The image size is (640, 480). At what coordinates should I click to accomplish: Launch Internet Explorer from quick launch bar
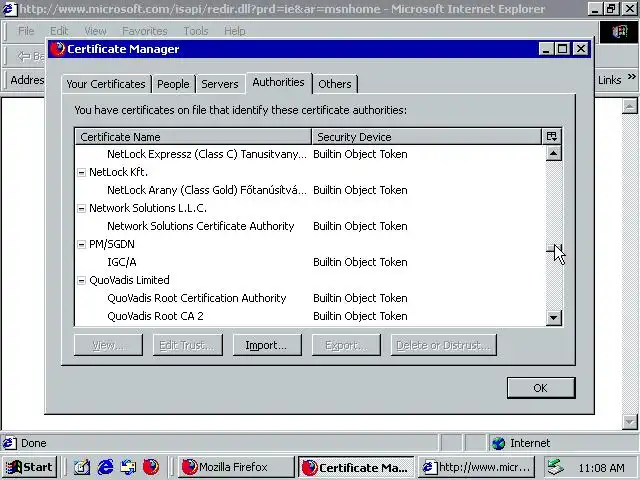pyautogui.click(x=105, y=467)
